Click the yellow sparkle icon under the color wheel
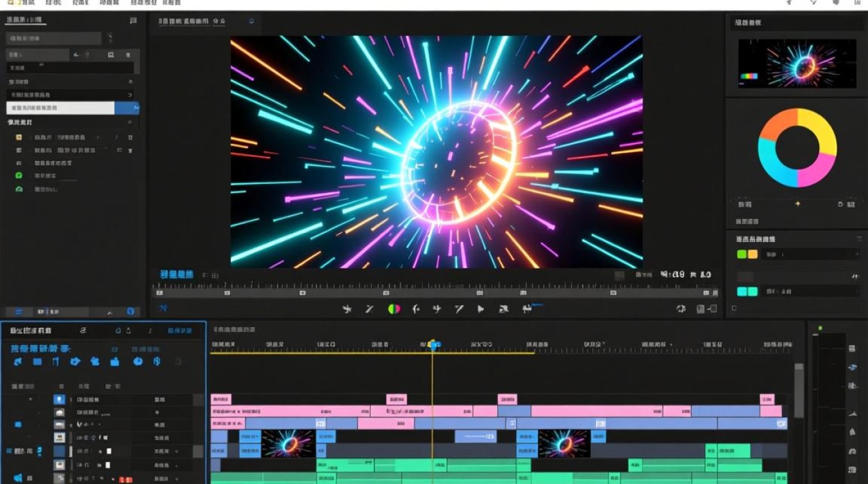 (797, 204)
